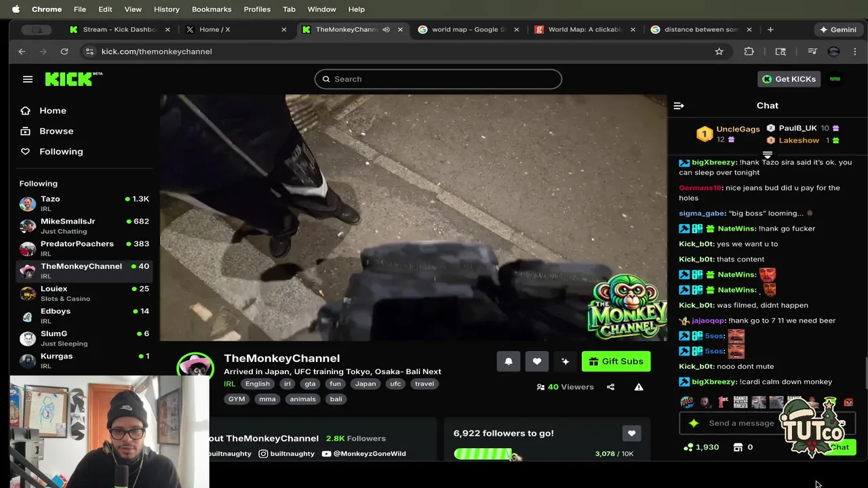Viewport: 868px width, 488px height.
Task: Open the Profiles menu
Action: pyautogui.click(x=257, y=9)
